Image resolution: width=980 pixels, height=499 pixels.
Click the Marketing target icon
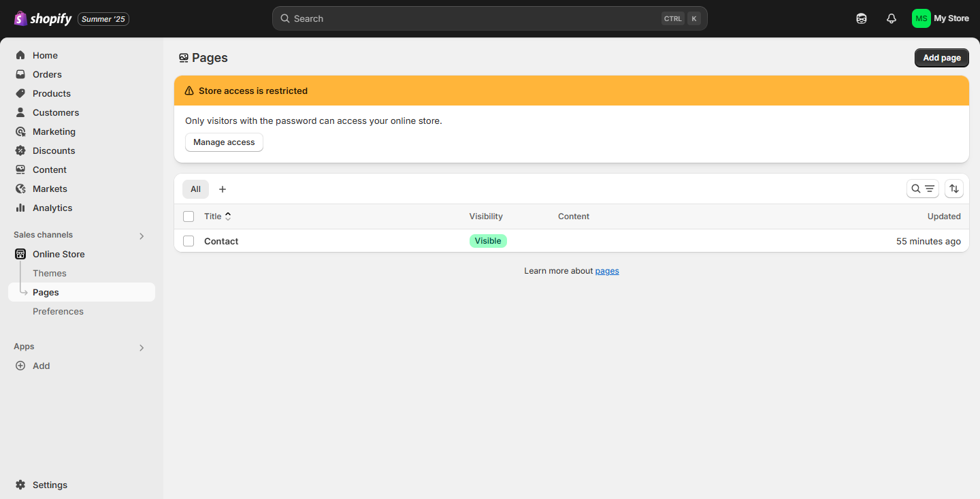click(20, 131)
